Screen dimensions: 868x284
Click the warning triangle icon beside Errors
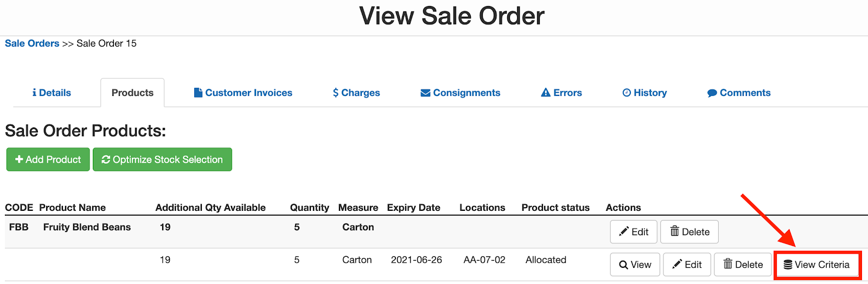coord(546,93)
